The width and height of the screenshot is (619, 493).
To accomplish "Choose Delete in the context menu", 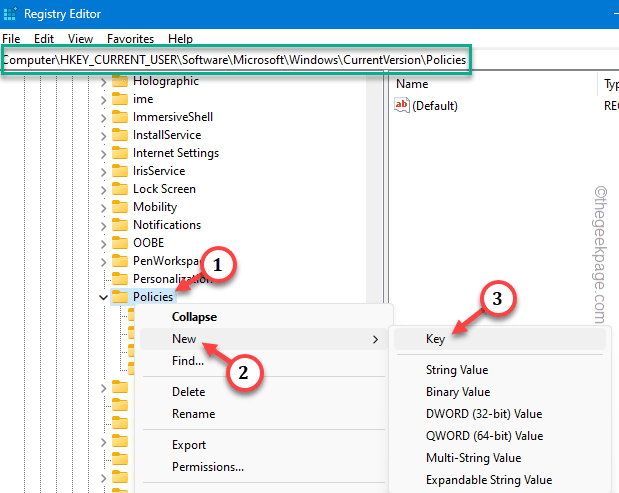I will 263,392.
